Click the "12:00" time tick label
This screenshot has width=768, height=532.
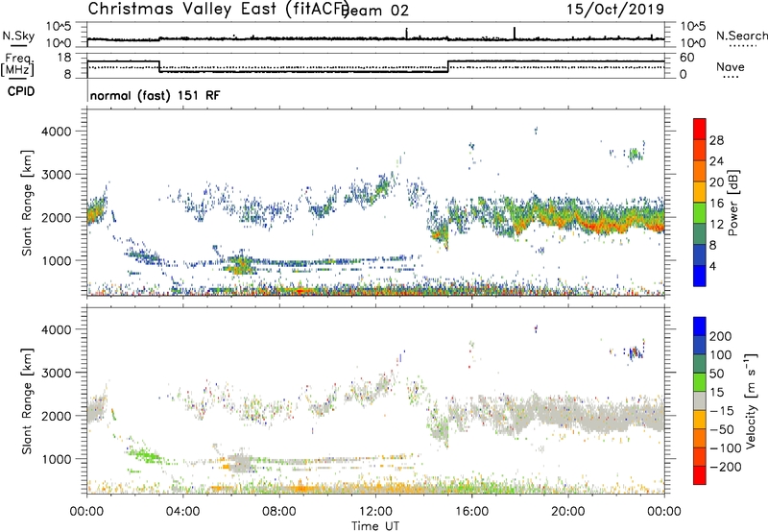tap(375, 512)
